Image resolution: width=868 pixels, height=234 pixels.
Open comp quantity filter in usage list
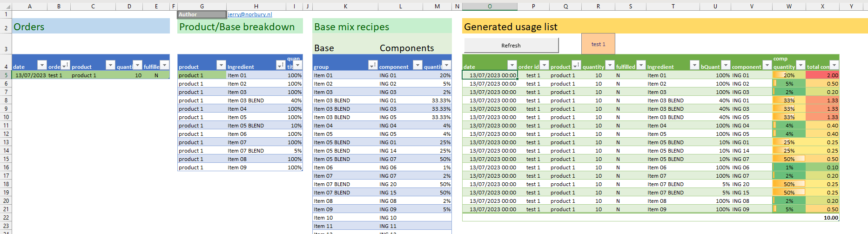click(801, 65)
